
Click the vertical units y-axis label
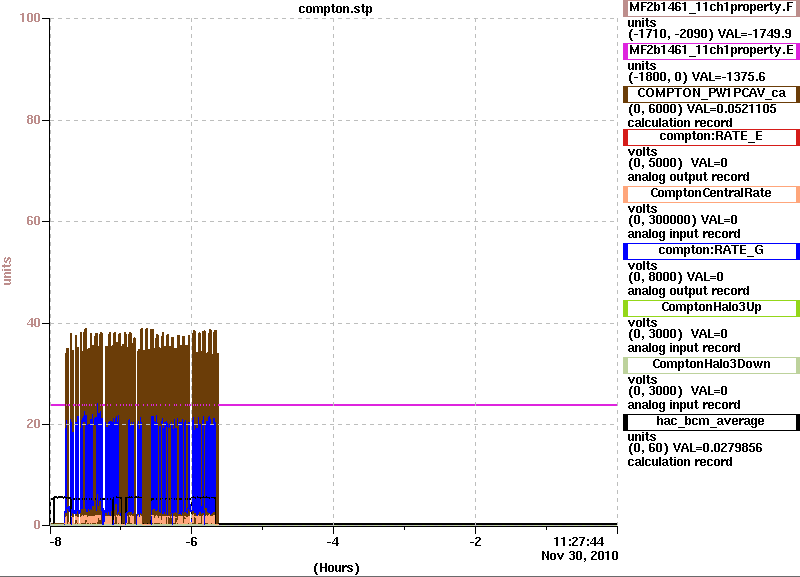(x=7, y=271)
